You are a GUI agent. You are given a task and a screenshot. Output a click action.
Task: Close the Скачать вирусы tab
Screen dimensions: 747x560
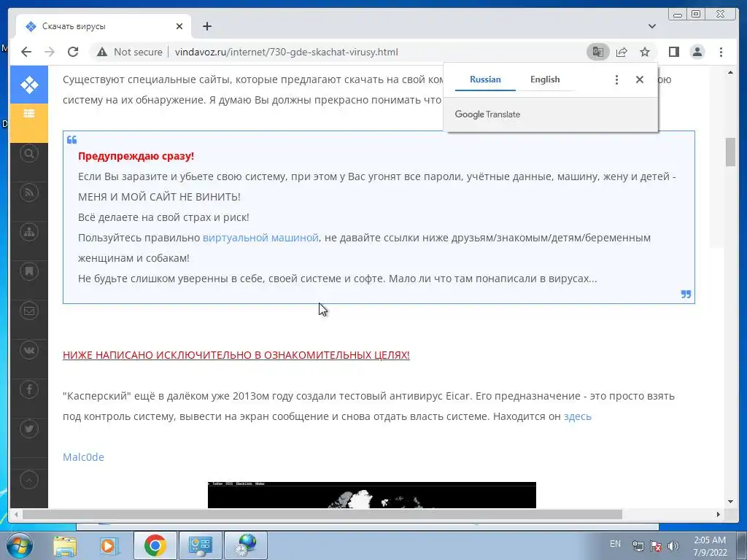tap(179, 26)
